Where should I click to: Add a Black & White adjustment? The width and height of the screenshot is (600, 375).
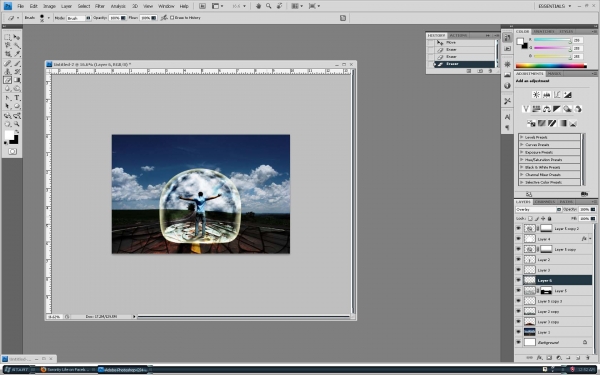coord(557,109)
